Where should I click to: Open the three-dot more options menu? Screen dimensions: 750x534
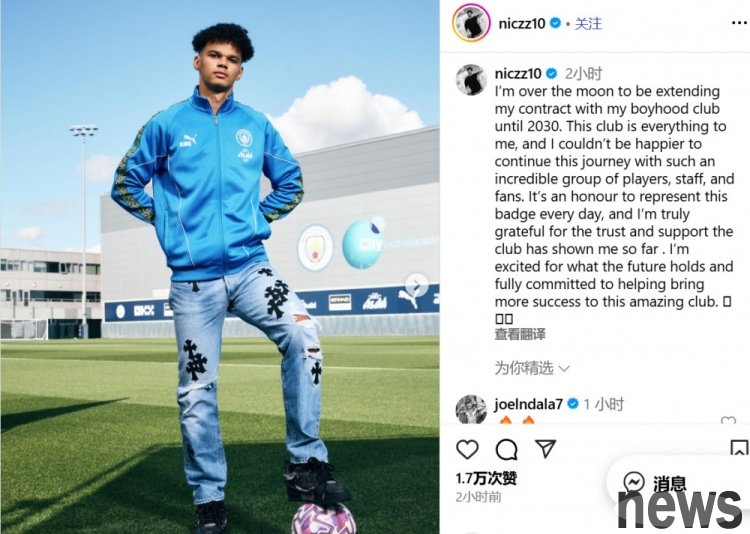click(x=739, y=23)
